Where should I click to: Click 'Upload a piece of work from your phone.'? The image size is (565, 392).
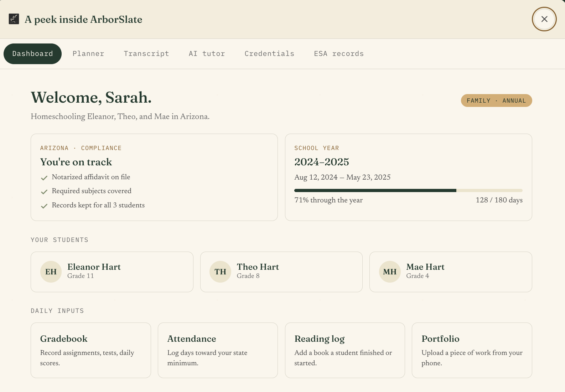472,358
